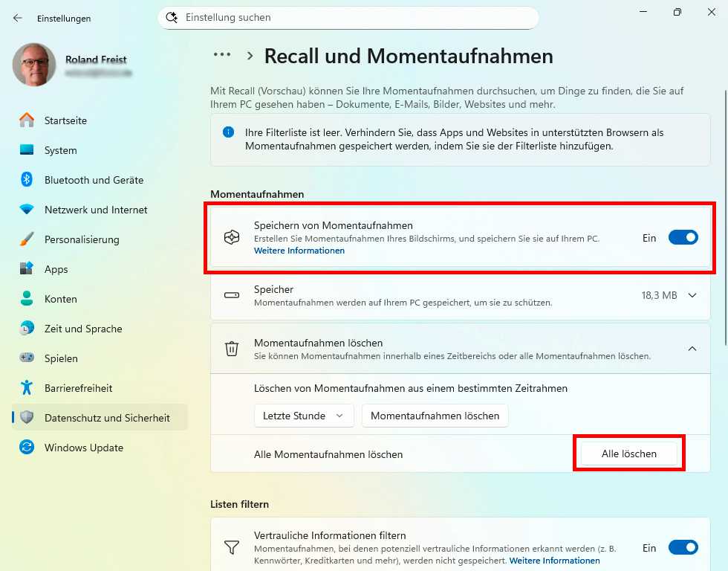Click the Barrierefreiheit accessibility icon
728x571 pixels.
click(27, 387)
